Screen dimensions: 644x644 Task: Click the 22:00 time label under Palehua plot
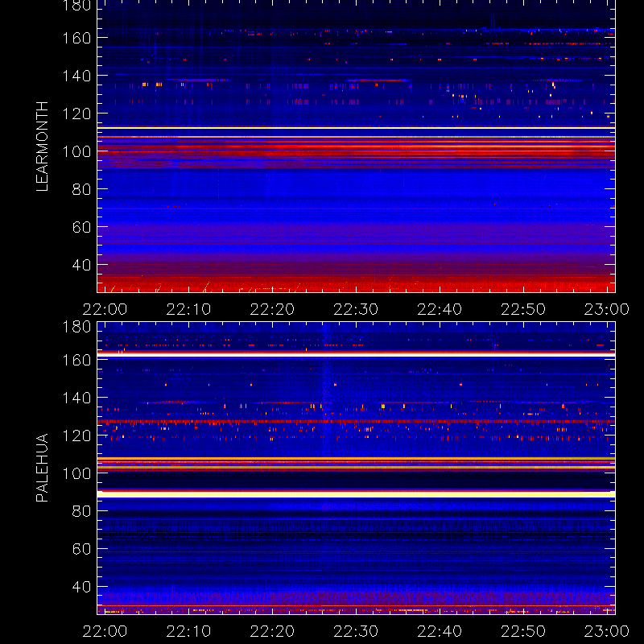tap(105, 631)
